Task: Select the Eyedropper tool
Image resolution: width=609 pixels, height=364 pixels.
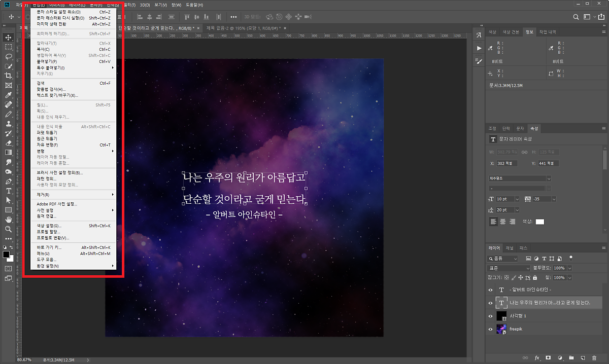Action: [9, 95]
